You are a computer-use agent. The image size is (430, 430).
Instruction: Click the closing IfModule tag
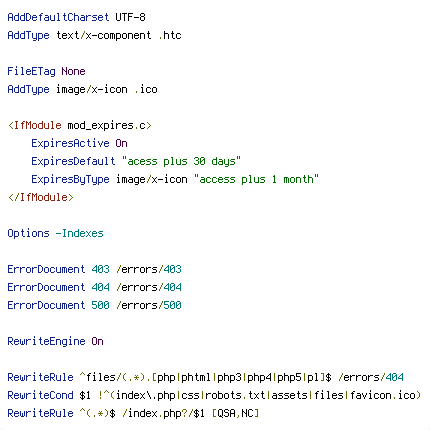(41, 197)
